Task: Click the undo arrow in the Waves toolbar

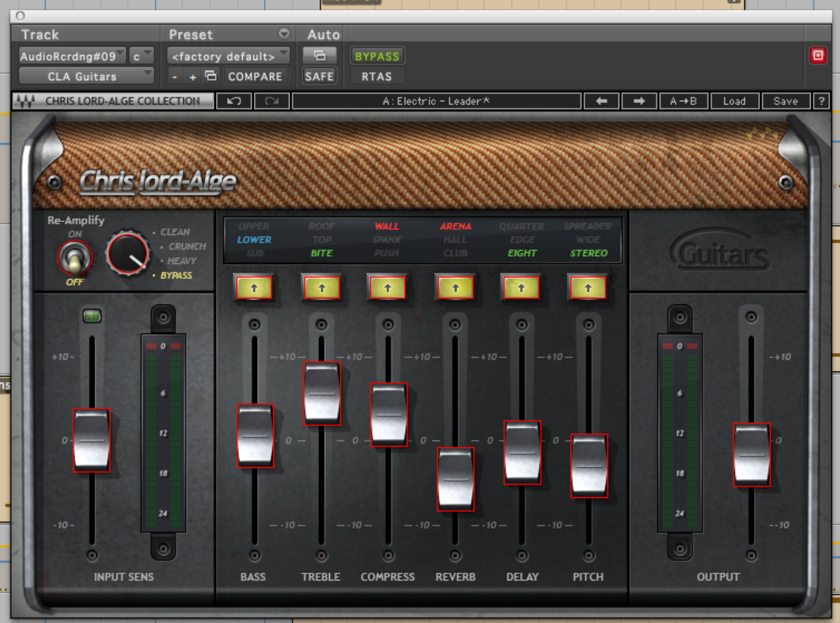Action: 234,101
